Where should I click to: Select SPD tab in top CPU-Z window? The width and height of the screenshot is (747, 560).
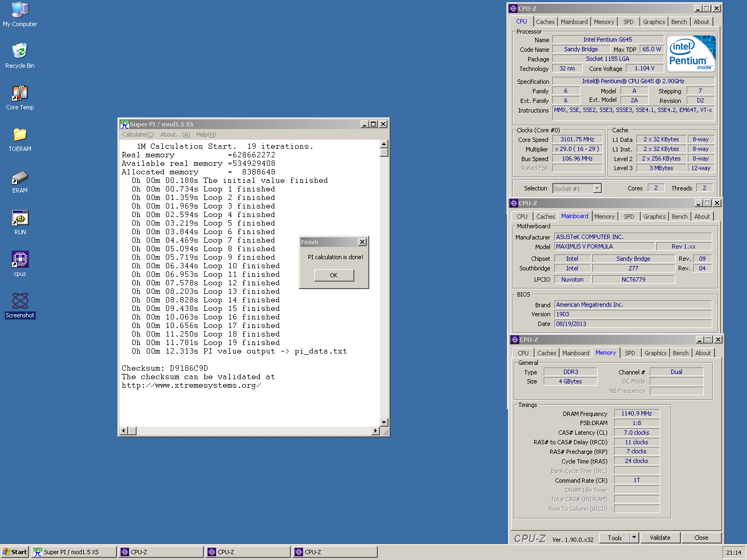click(x=629, y=22)
